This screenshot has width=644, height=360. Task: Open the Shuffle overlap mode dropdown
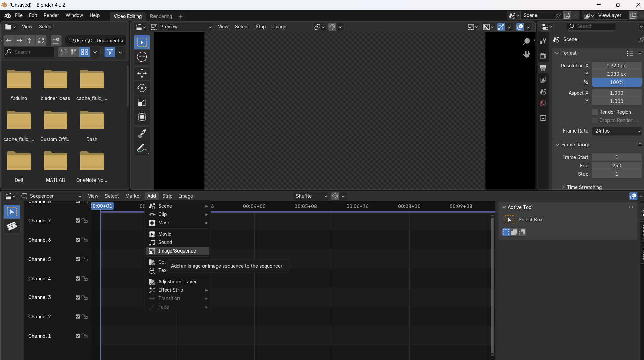click(311, 196)
